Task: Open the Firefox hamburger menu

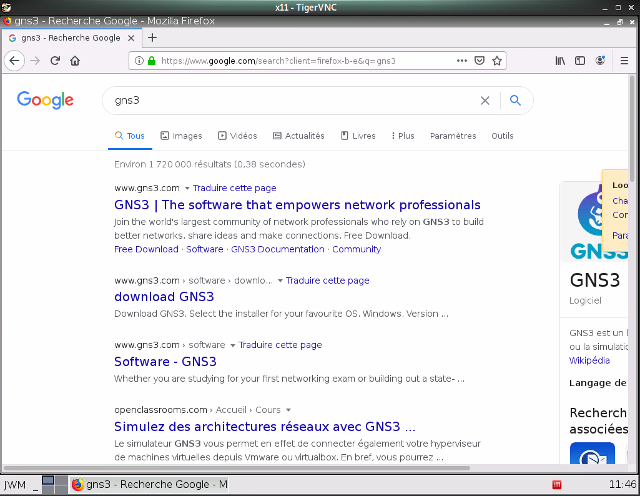Action: coord(624,61)
